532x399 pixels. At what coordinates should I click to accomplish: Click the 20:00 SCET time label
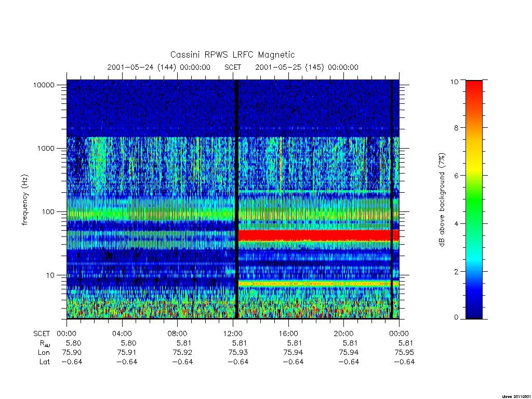(x=343, y=334)
